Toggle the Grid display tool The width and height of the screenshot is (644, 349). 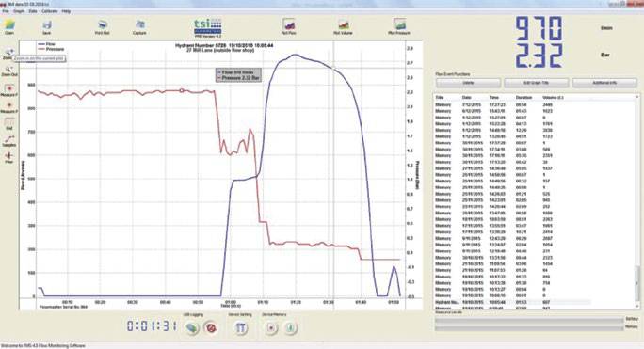tap(9, 123)
